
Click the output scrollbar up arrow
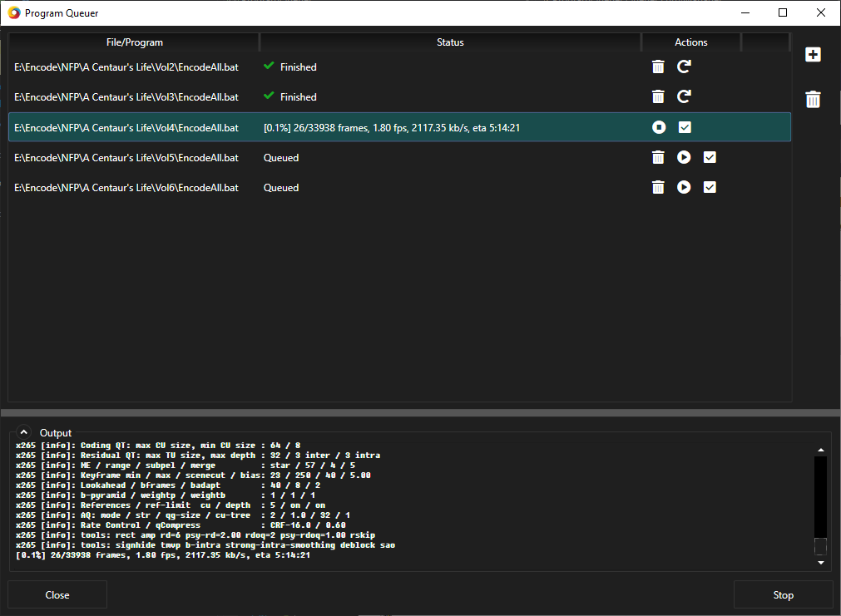(x=820, y=450)
